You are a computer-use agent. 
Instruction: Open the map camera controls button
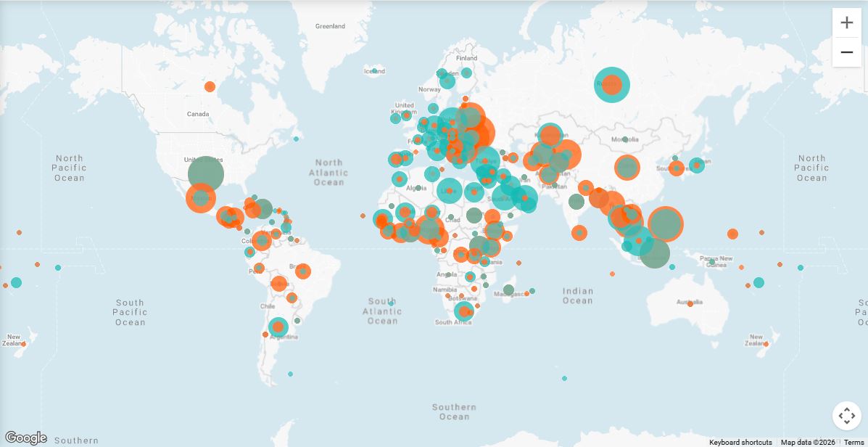(846, 416)
